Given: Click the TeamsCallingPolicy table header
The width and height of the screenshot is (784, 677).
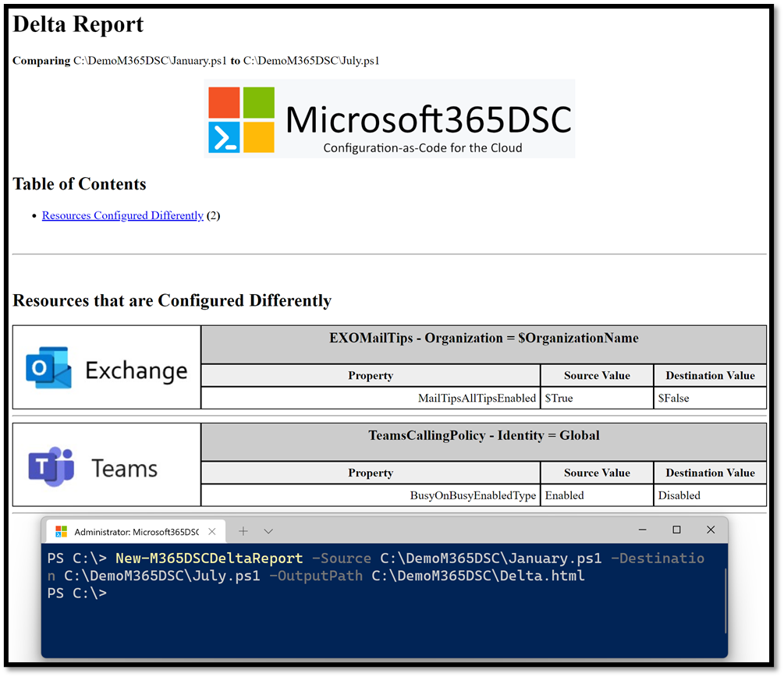Looking at the screenshot, I should point(484,442).
